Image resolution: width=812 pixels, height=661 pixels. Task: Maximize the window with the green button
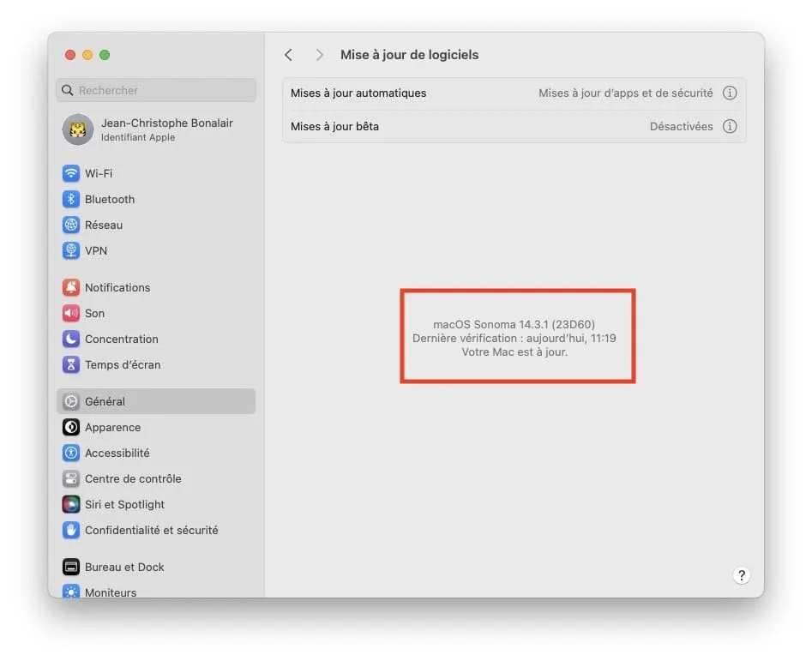click(105, 55)
